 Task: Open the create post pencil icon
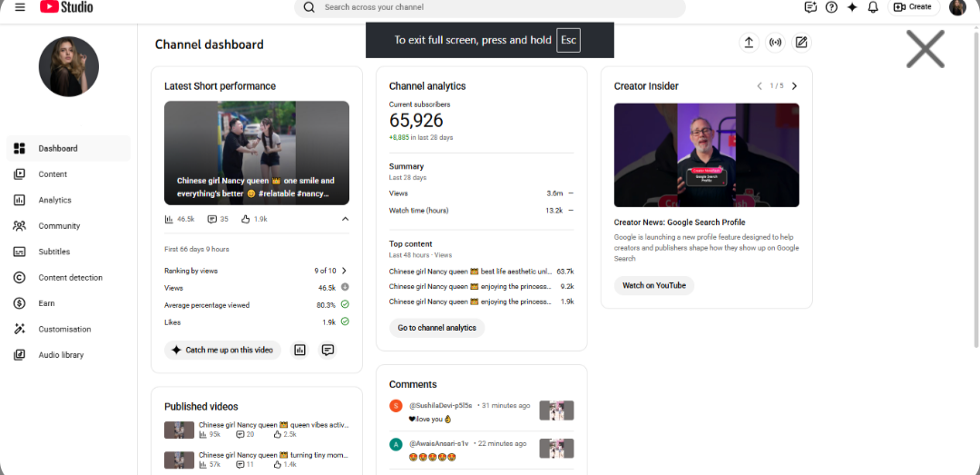coord(801,43)
